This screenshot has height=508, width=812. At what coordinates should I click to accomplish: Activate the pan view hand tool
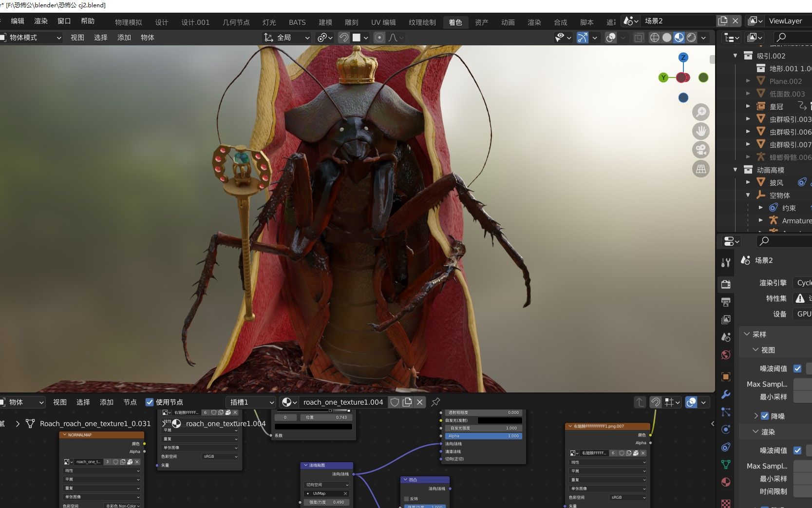click(701, 131)
